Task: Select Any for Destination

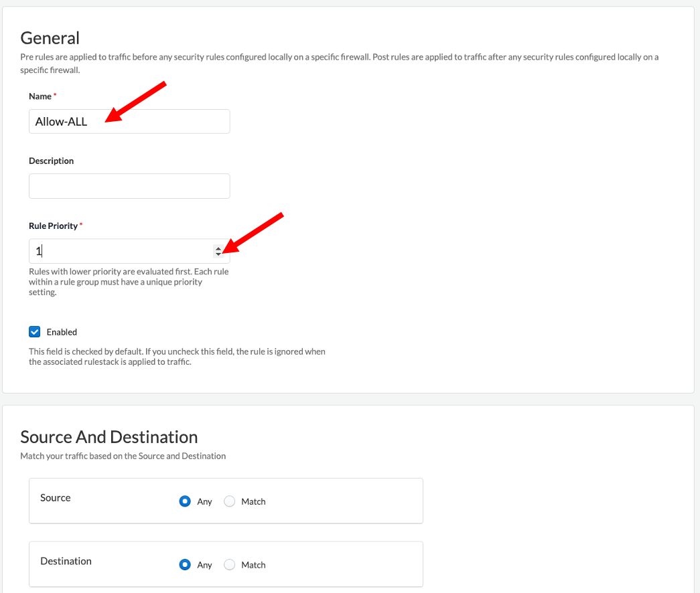Action: 185,564
